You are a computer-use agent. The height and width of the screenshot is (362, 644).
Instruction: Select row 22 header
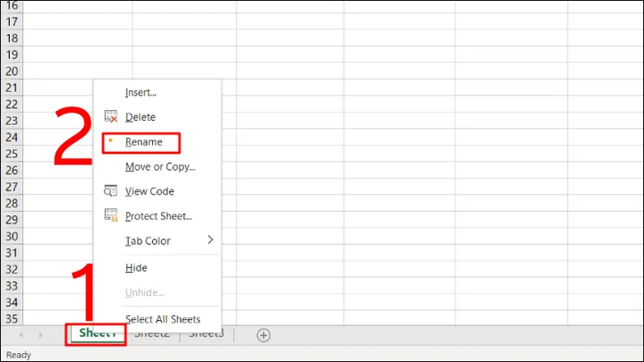[x=12, y=105]
